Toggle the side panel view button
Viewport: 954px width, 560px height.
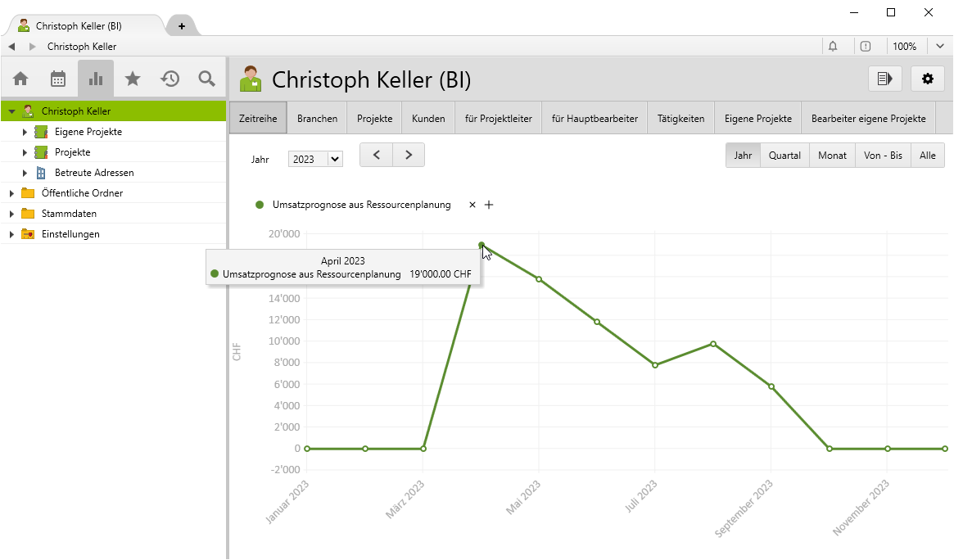[x=884, y=79]
